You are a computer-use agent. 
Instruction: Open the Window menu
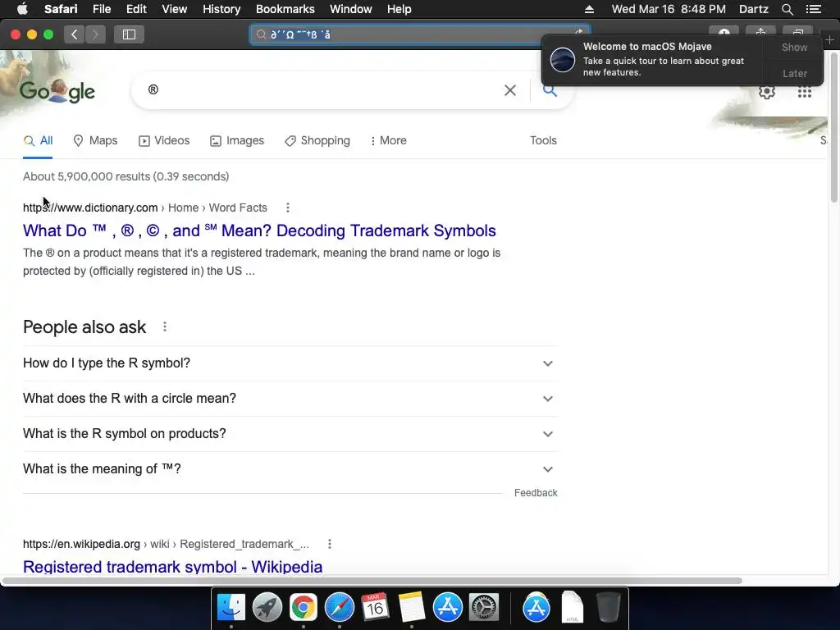pos(350,9)
